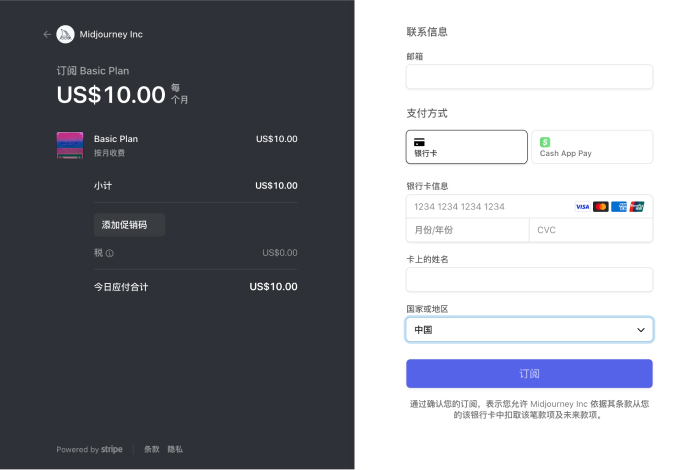Focus the 月份/年份 expiry field
The height and width of the screenshot is (470, 700).
click(x=467, y=230)
